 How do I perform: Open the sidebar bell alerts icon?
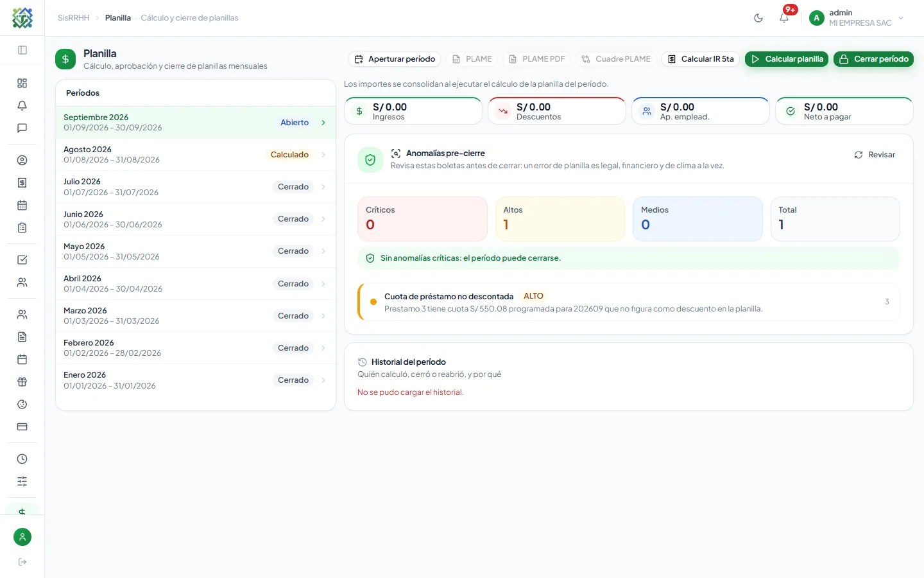[22, 106]
